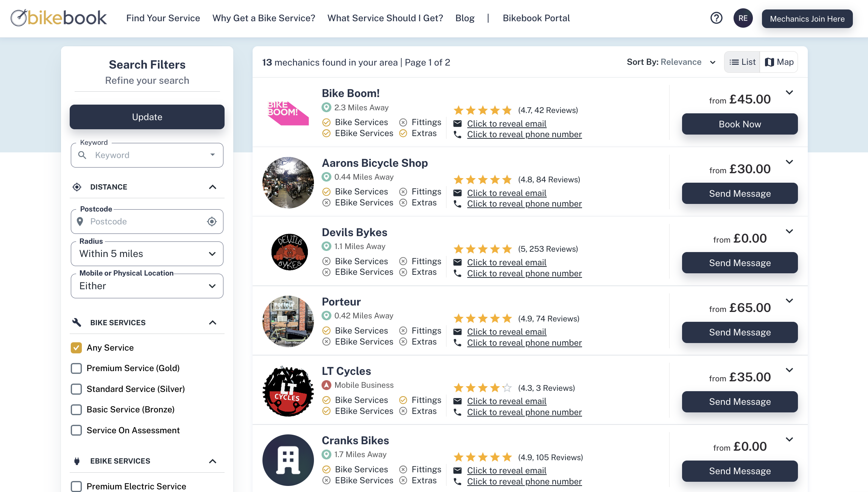The width and height of the screenshot is (868, 492).
Task: Switch to Map view
Action: click(x=779, y=62)
